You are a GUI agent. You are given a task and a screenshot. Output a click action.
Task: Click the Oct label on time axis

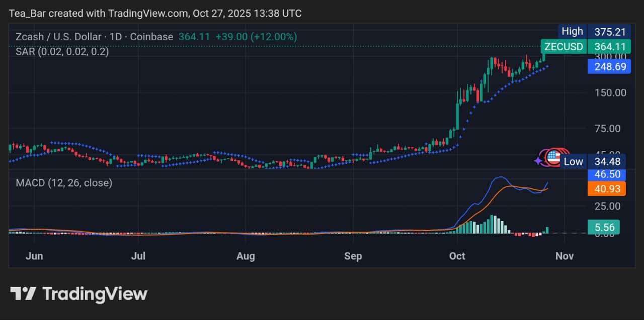[457, 256]
